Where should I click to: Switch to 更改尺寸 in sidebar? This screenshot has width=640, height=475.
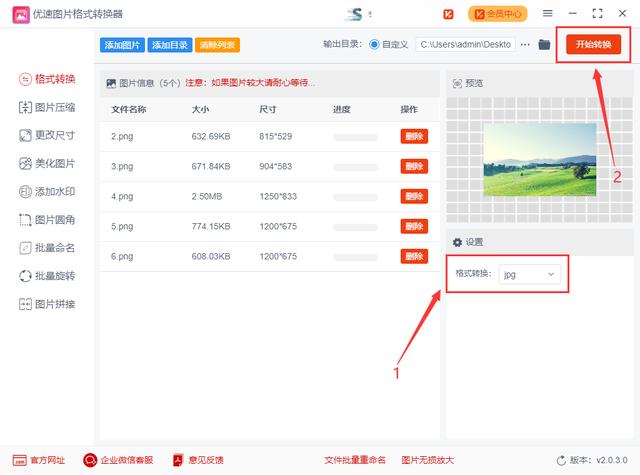coord(47,135)
